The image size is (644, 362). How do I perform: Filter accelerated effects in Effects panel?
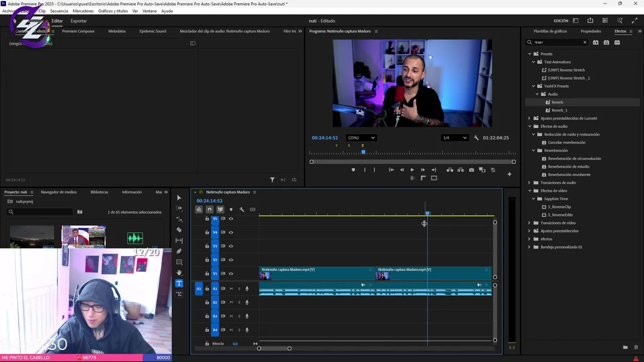pyautogui.click(x=596, y=42)
